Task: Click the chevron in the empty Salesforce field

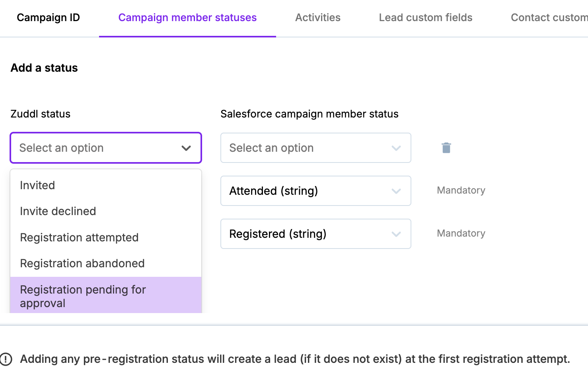Action: [396, 148]
